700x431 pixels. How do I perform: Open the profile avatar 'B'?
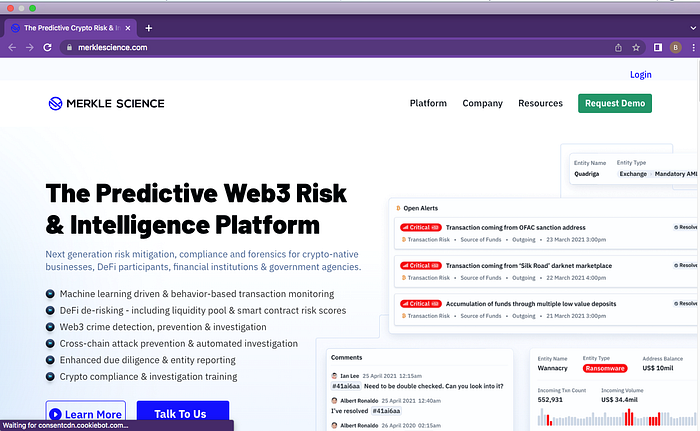pos(675,47)
